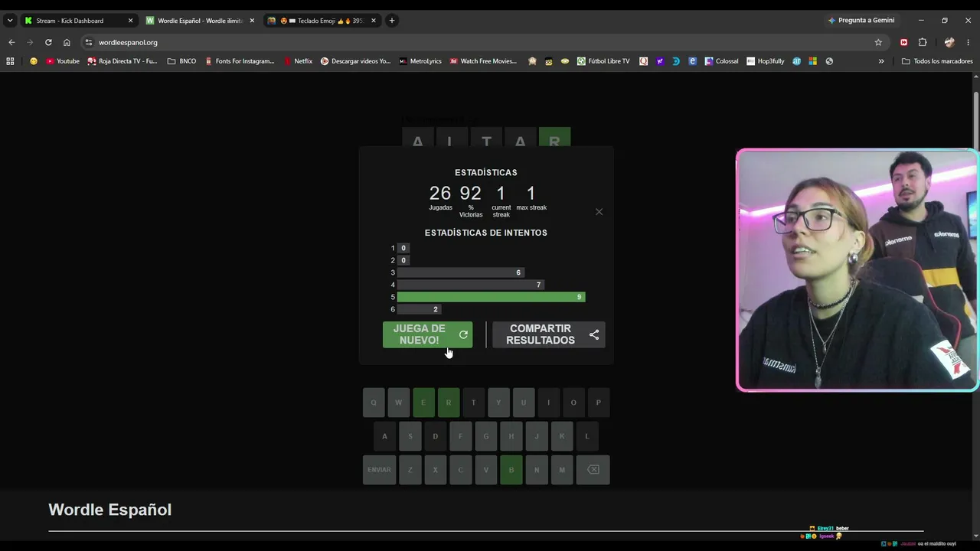Click the bar for 4 intentos
980x551 pixels.
[470, 285]
